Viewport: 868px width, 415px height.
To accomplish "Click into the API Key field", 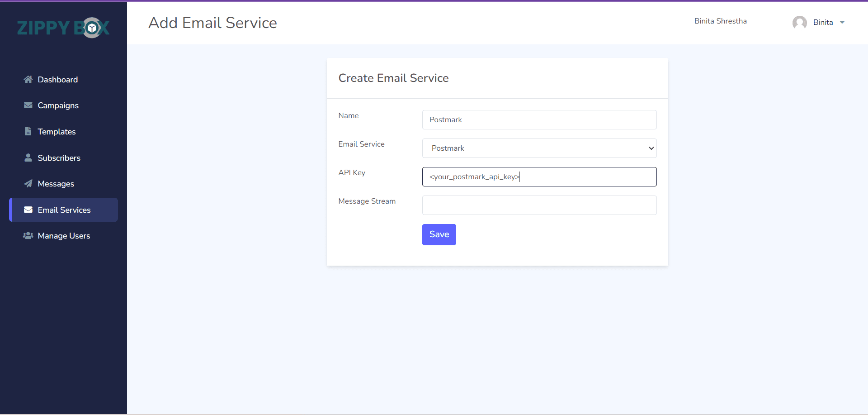I will (539, 176).
